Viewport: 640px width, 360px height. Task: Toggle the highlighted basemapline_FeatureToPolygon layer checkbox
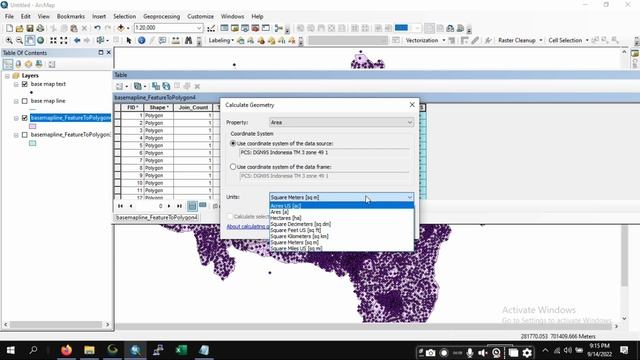tap(25, 118)
